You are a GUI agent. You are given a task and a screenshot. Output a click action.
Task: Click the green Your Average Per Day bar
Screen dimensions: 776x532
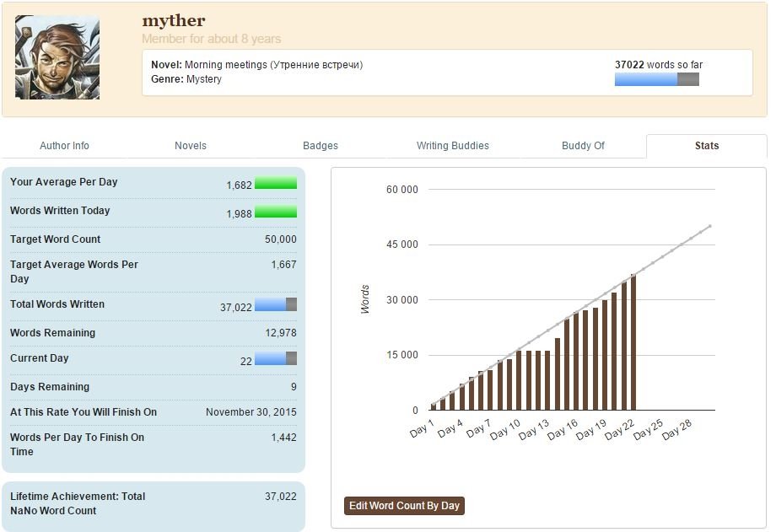pos(276,183)
